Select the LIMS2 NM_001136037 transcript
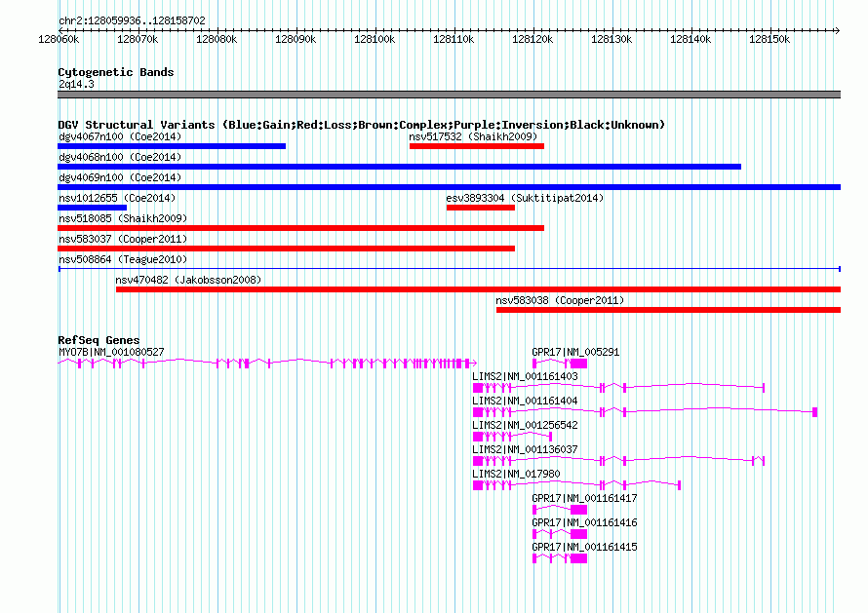Viewport: 868px width, 613px height. (x=619, y=461)
